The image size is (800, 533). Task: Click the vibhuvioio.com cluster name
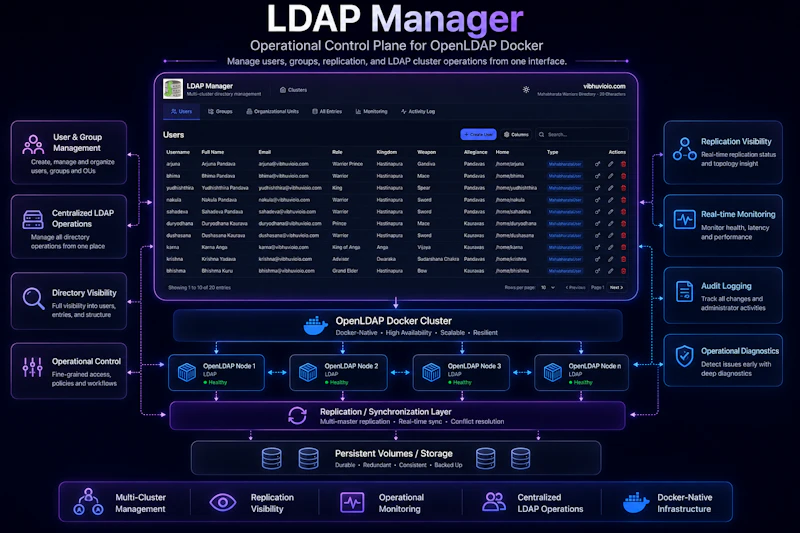[x=604, y=86]
